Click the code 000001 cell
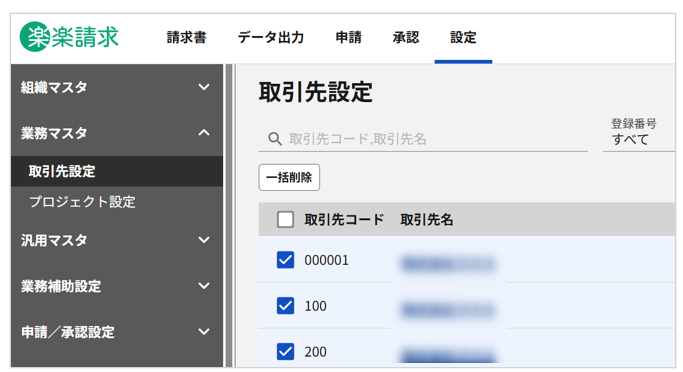The image size is (683, 372). pos(326,260)
